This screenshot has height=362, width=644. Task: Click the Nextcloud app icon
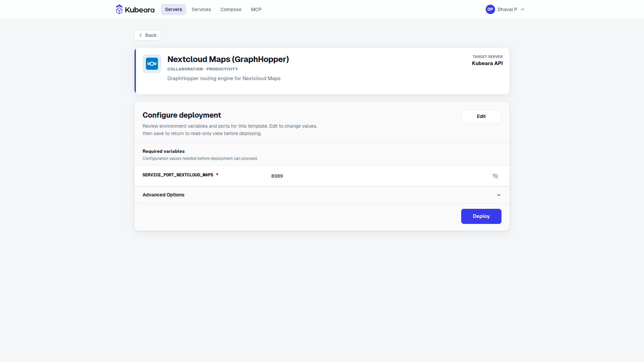pos(152,64)
